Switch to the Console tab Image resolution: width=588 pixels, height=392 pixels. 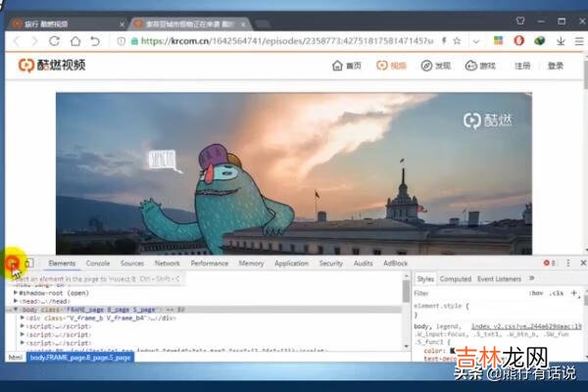[x=98, y=264]
